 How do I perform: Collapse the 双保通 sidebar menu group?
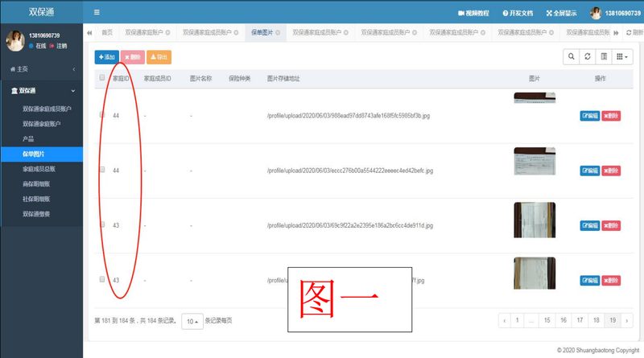click(42, 91)
